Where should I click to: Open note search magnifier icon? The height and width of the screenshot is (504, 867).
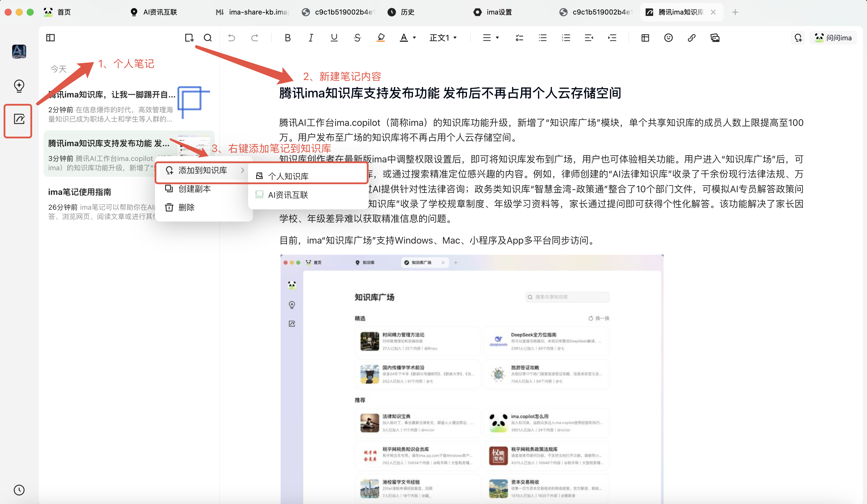point(208,38)
